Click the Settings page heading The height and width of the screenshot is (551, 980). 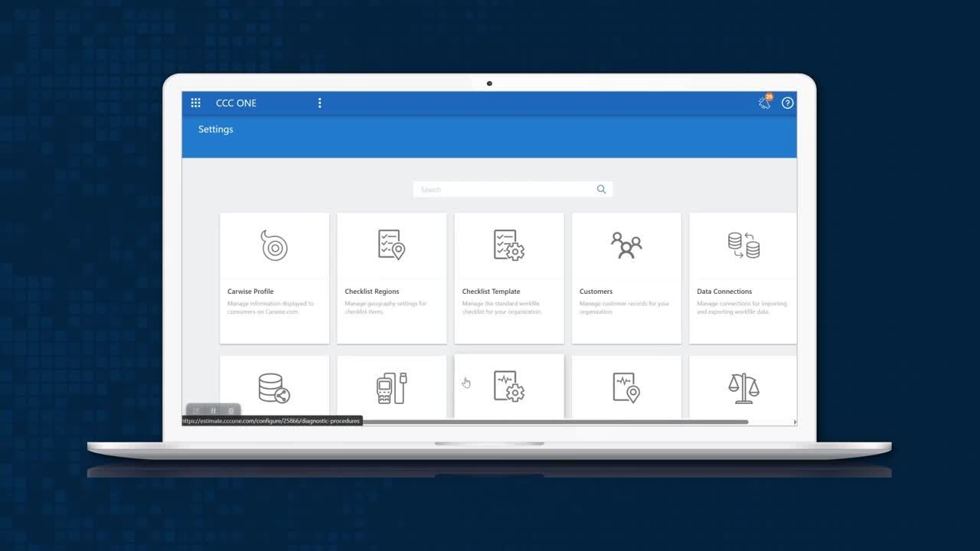[x=216, y=129]
